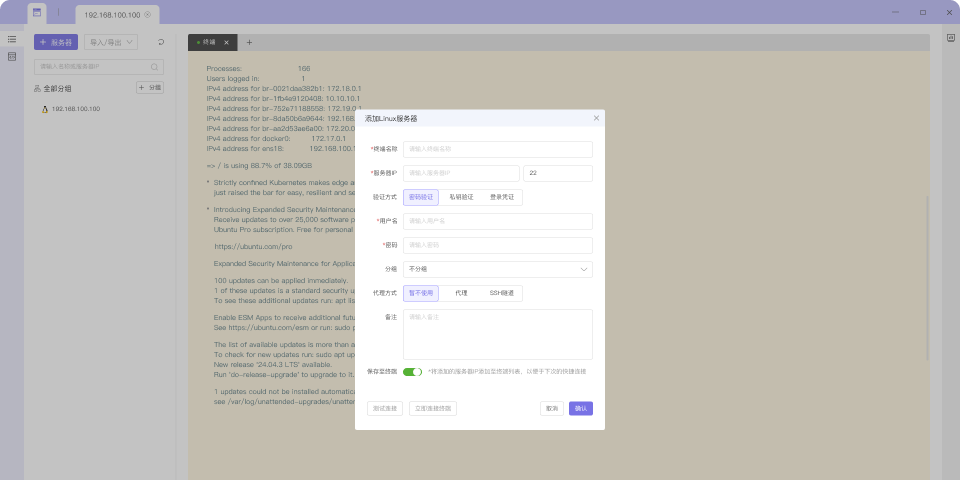Click the plus icon to add a new terminal tab
This screenshot has width=960, height=480.
click(249, 42)
